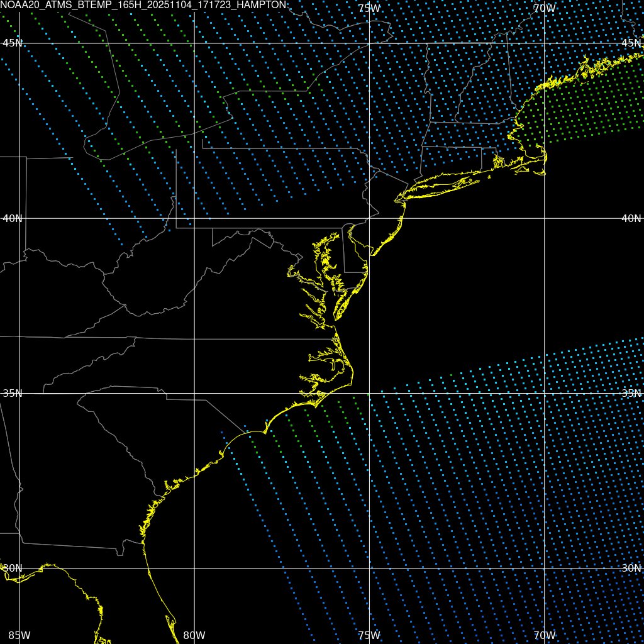Click the 40N and 70W gridline intersection

coord(543,218)
